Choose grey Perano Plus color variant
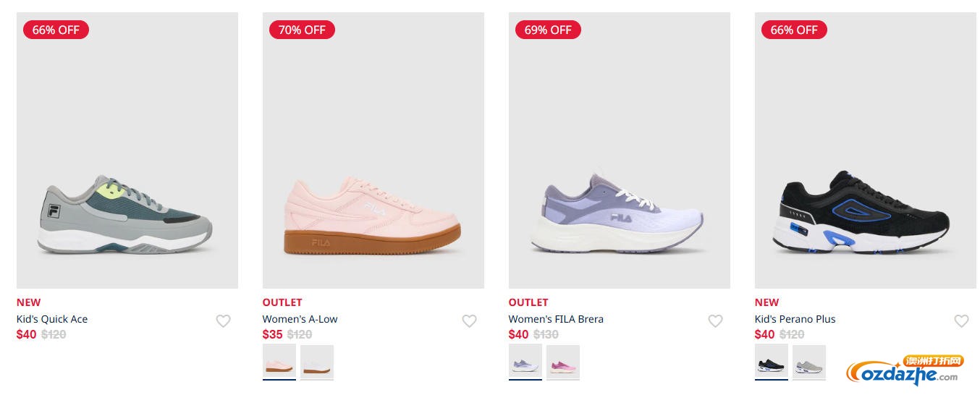Screen dimensions: 980x395 pyautogui.click(x=809, y=362)
